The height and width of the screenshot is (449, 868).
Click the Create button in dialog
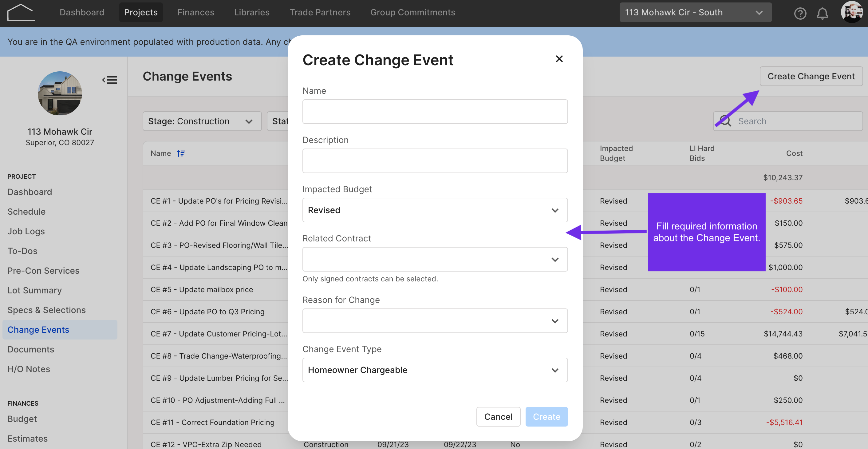(x=546, y=417)
